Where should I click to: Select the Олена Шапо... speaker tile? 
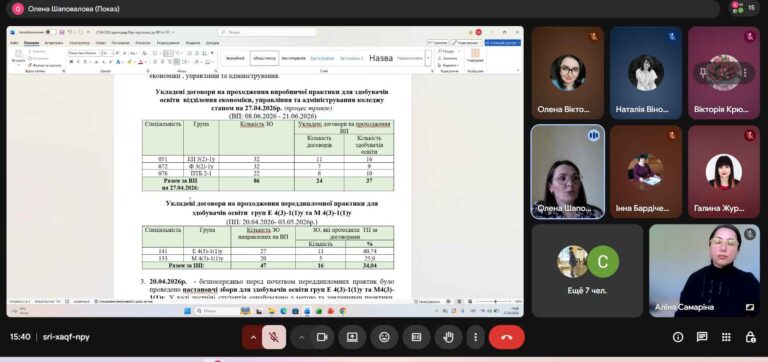click(x=568, y=171)
